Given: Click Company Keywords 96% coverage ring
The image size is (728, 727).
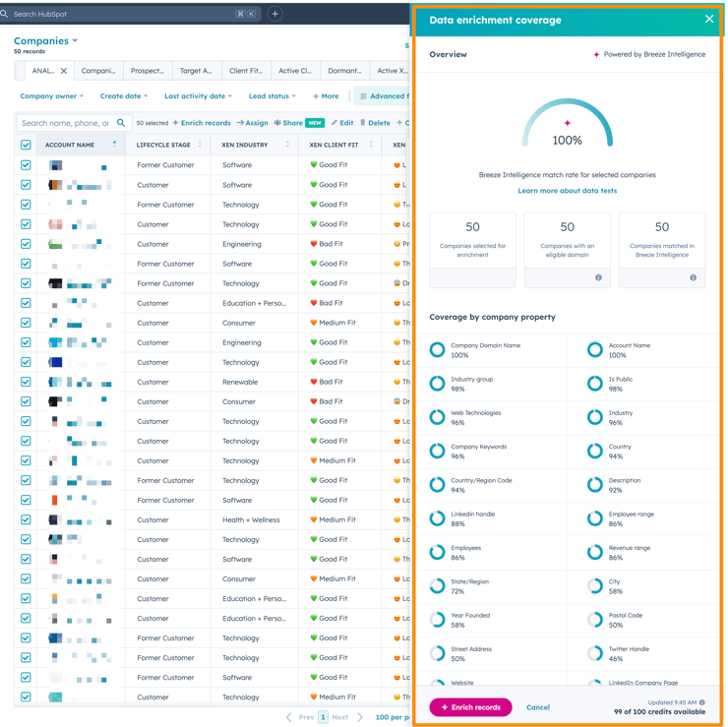Looking at the screenshot, I should (x=437, y=451).
